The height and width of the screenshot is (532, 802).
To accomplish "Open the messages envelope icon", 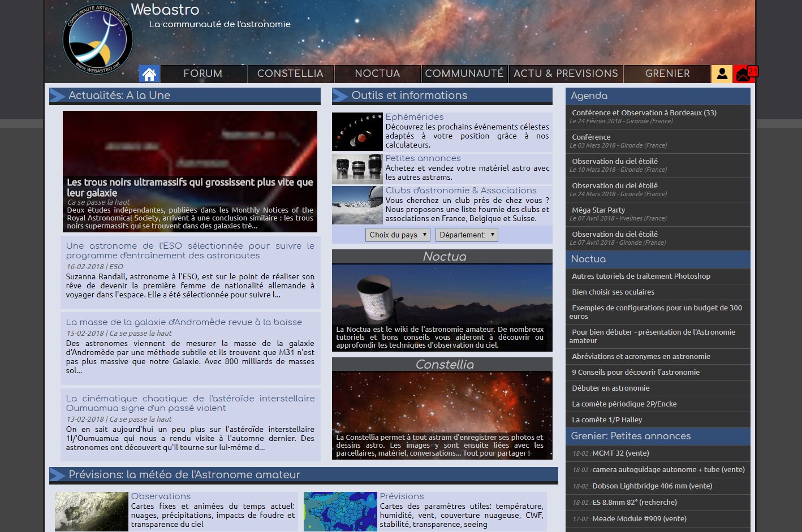I will (744, 74).
